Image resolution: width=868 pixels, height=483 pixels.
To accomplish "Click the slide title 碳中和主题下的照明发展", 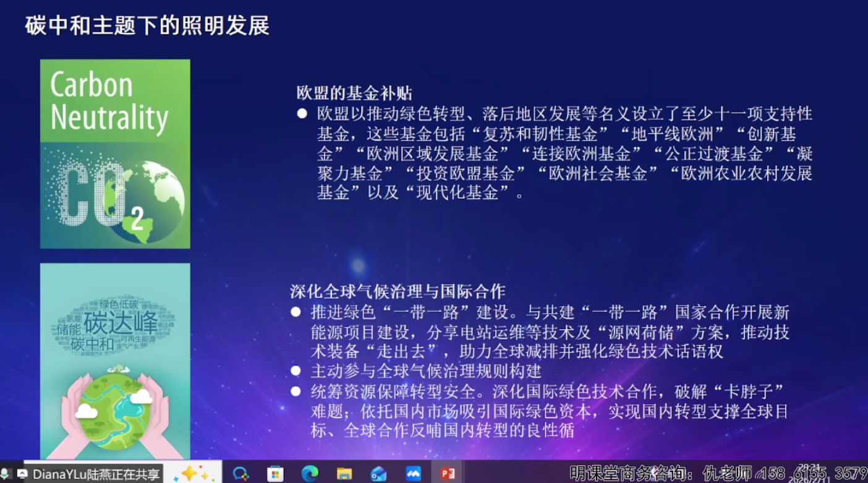I will click(147, 26).
